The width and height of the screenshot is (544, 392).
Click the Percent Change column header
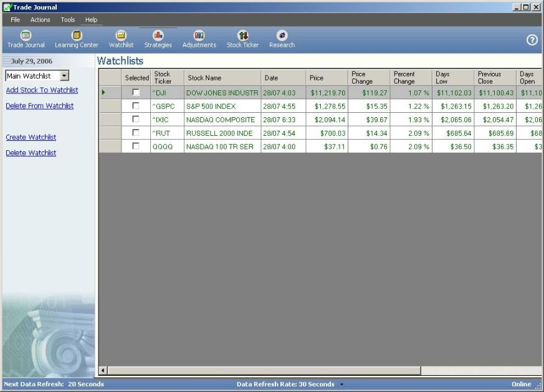coord(411,77)
